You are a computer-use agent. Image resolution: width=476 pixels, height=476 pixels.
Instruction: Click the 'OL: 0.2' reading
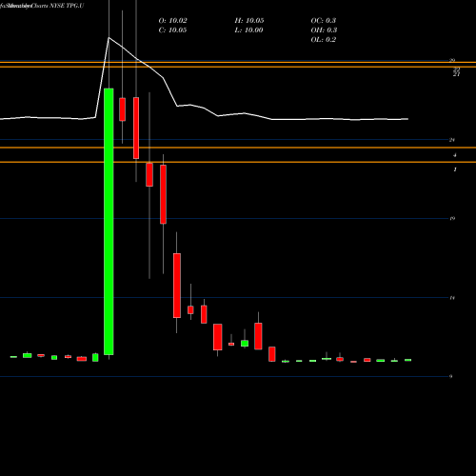click(x=324, y=40)
